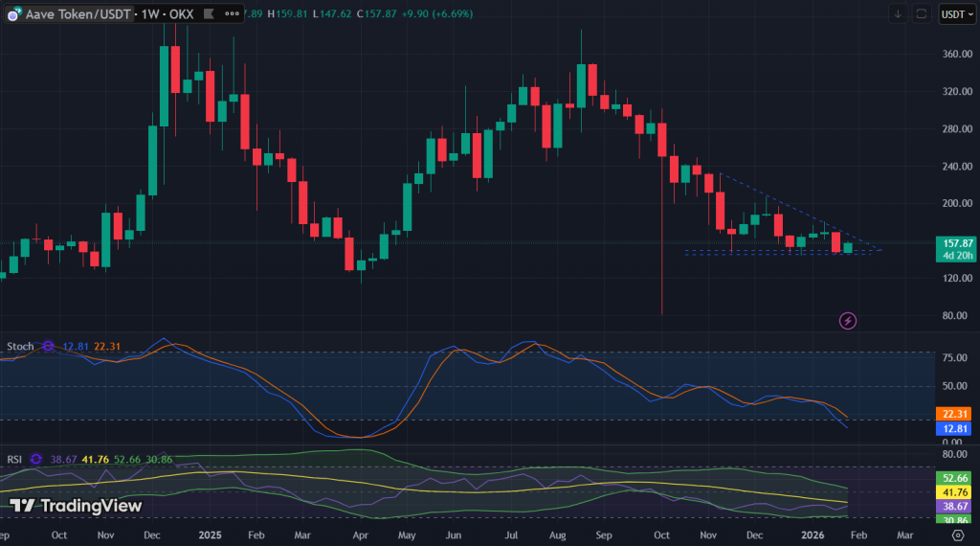Screen dimensions: 980x546
Task: Open the USDT currency dropdown
Action: pos(955,13)
